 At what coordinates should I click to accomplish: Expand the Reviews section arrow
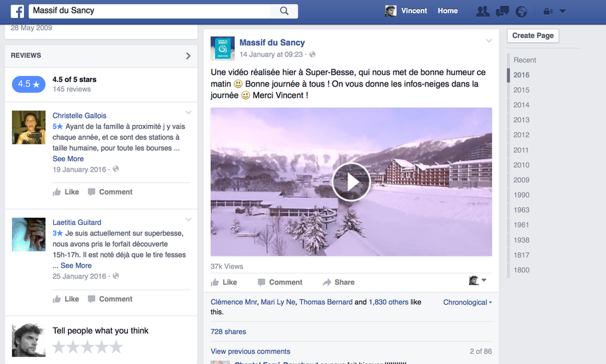(188, 56)
